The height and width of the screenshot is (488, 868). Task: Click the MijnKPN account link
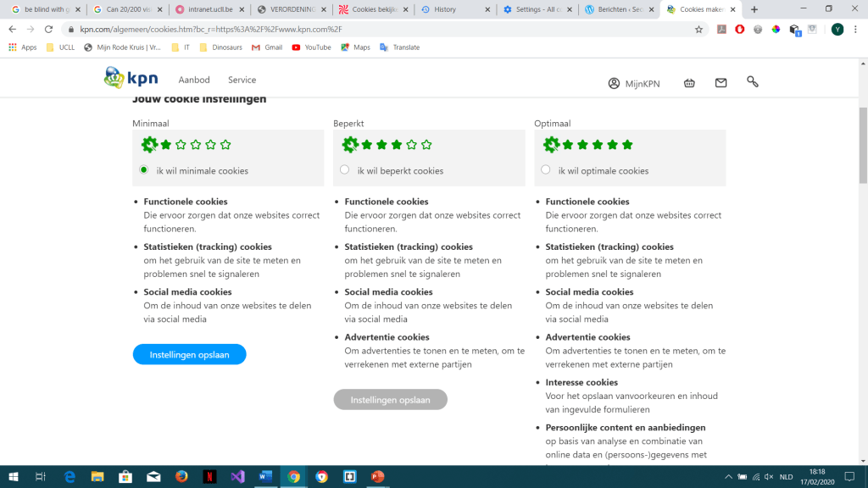[x=633, y=83]
